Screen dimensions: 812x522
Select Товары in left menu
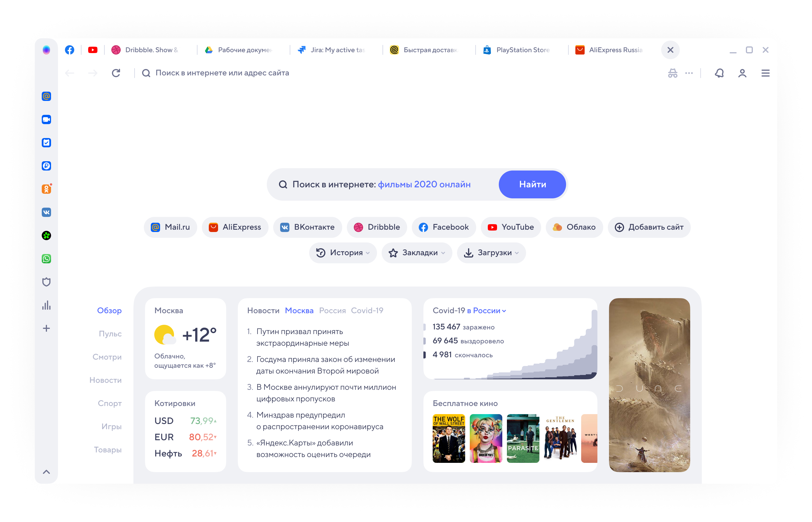click(x=108, y=450)
